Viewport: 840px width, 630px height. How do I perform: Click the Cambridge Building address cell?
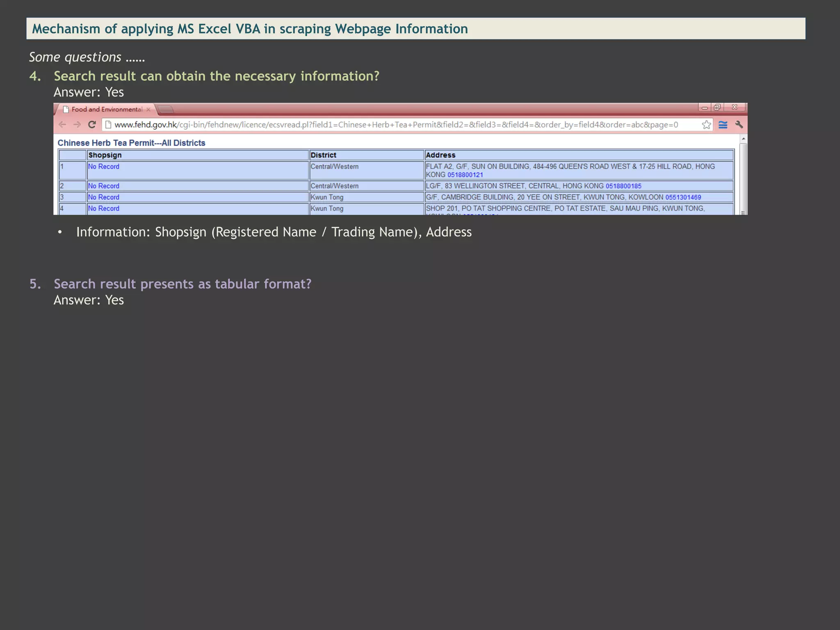tap(579, 197)
